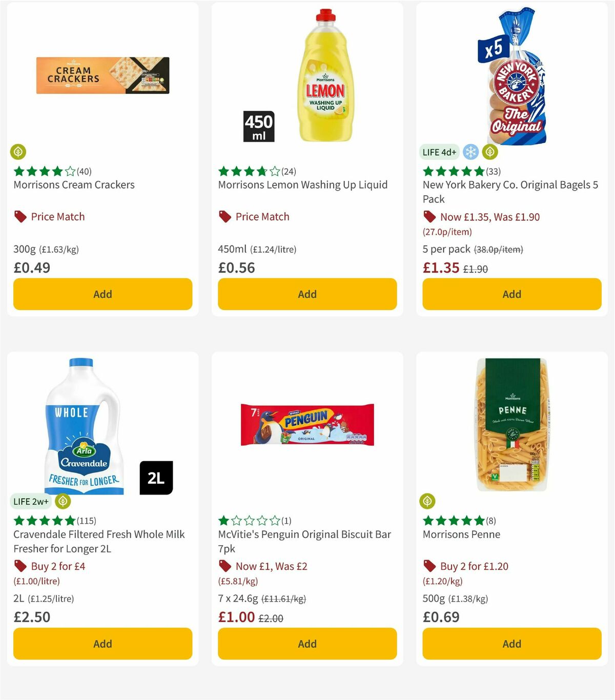The height and width of the screenshot is (700, 615).
Task: Add Morrisons Cream Crackers to basket
Action: point(102,294)
